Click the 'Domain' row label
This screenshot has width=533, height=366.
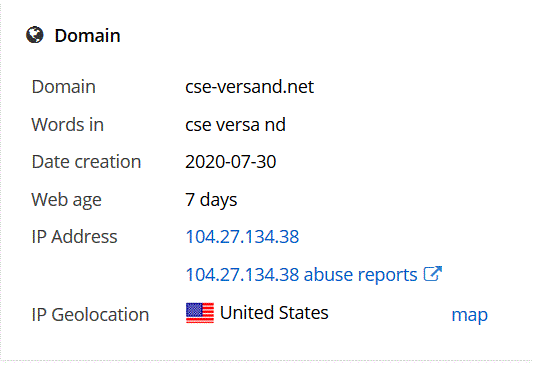pyautogui.click(x=64, y=86)
